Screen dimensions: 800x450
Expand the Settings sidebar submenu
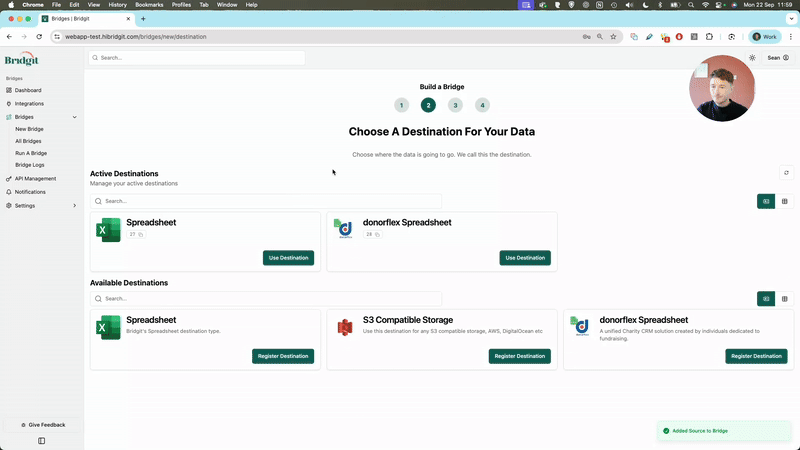coord(74,205)
